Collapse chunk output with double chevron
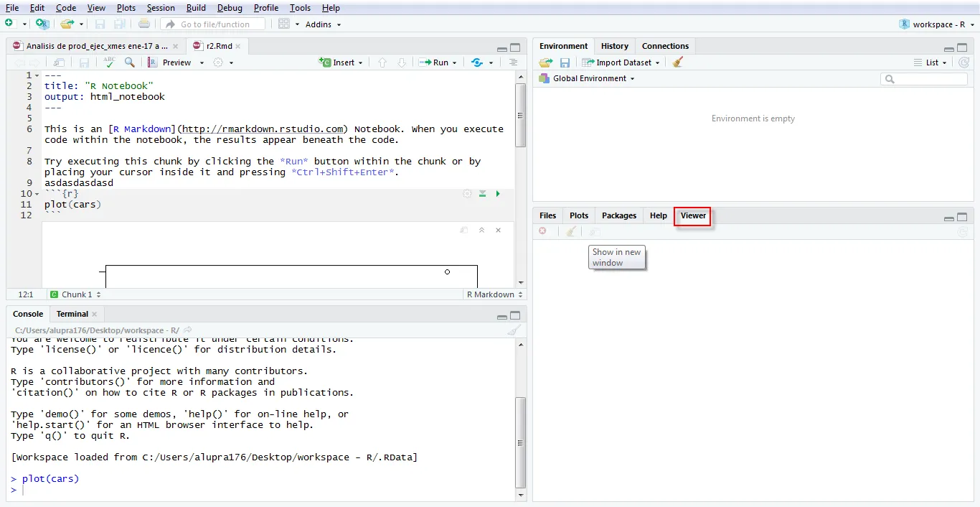 coord(481,230)
